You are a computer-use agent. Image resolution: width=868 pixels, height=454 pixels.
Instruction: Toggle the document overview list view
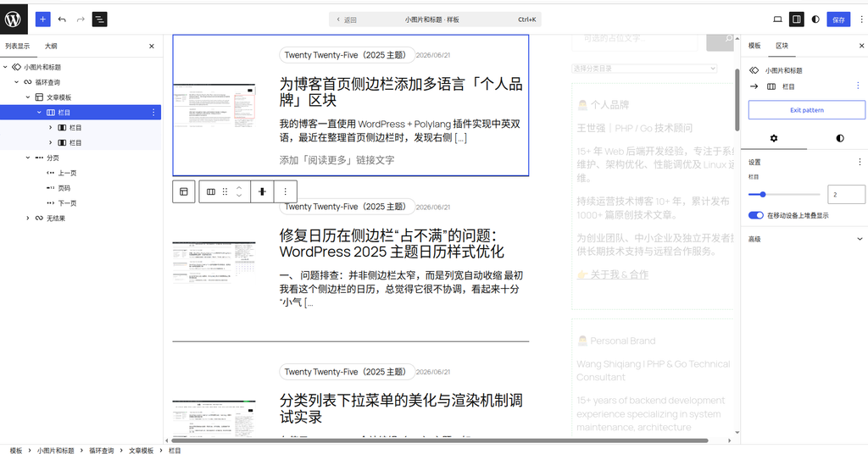pos(100,19)
